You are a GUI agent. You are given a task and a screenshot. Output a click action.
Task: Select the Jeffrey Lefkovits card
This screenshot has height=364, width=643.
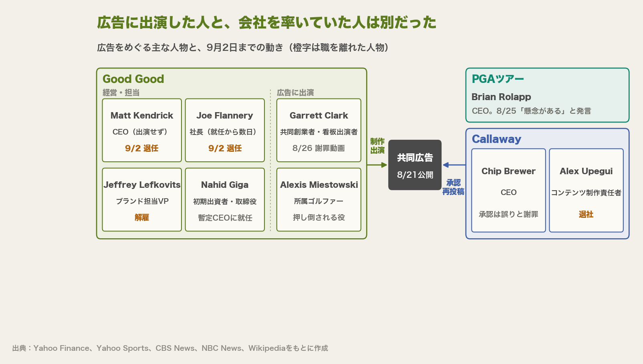pos(142,199)
